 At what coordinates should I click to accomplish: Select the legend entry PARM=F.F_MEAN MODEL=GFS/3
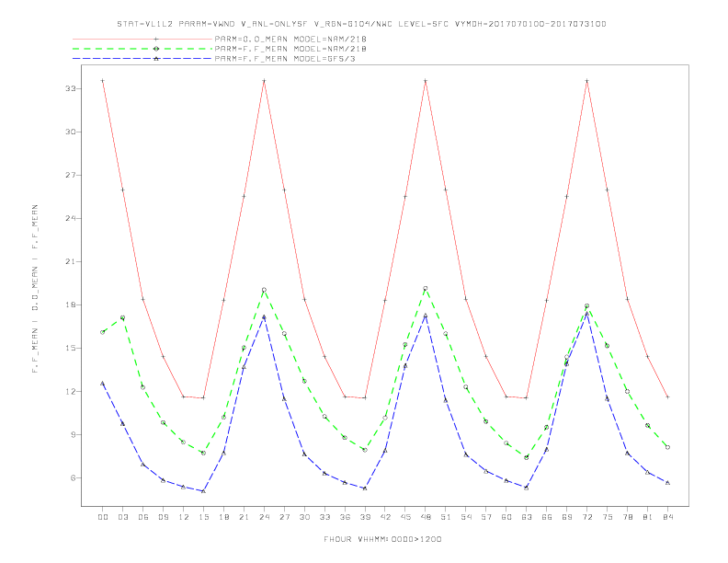[x=285, y=59]
